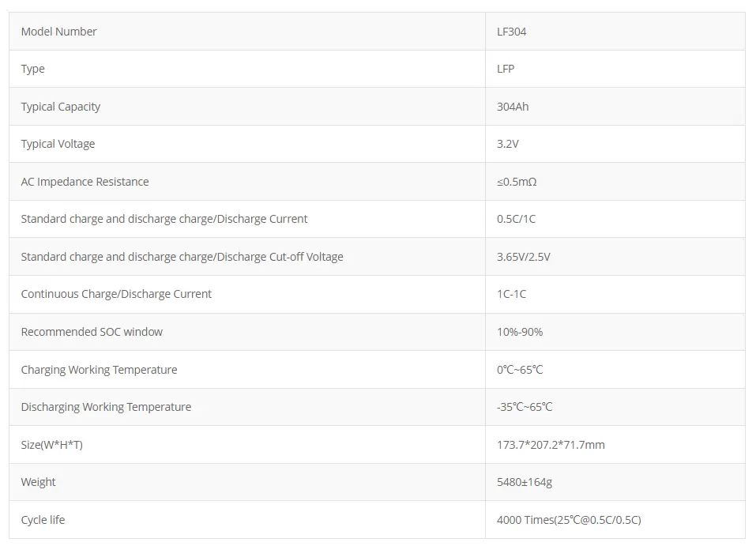Select the 3.65V/2.5V cut-off voltage value

pos(525,257)
